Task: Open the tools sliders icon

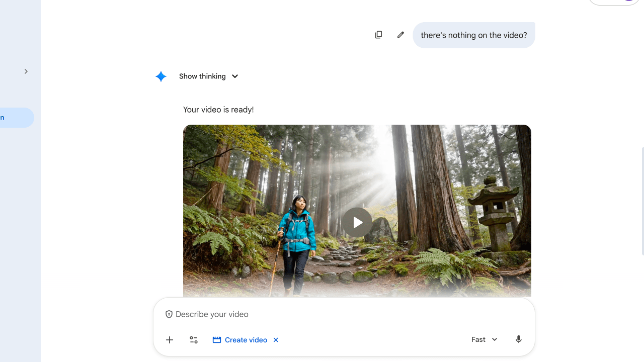Action: pyautogui.click(x=194, y=340)
